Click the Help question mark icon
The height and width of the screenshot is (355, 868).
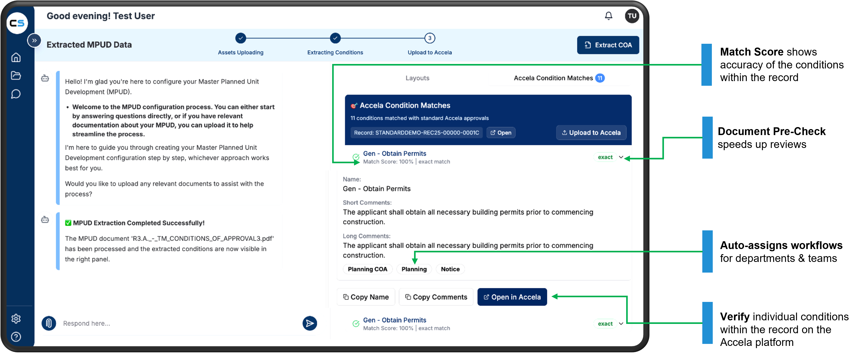pos(16,337)
